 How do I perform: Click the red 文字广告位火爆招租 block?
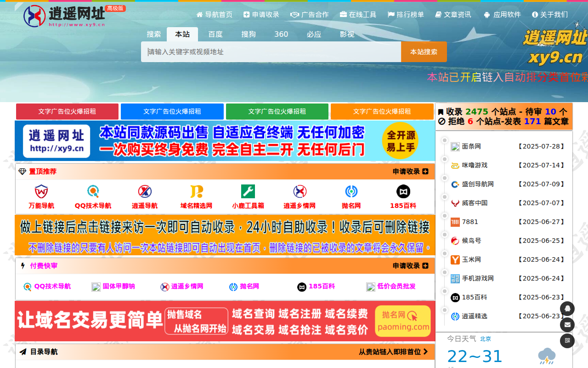[67, 111]
